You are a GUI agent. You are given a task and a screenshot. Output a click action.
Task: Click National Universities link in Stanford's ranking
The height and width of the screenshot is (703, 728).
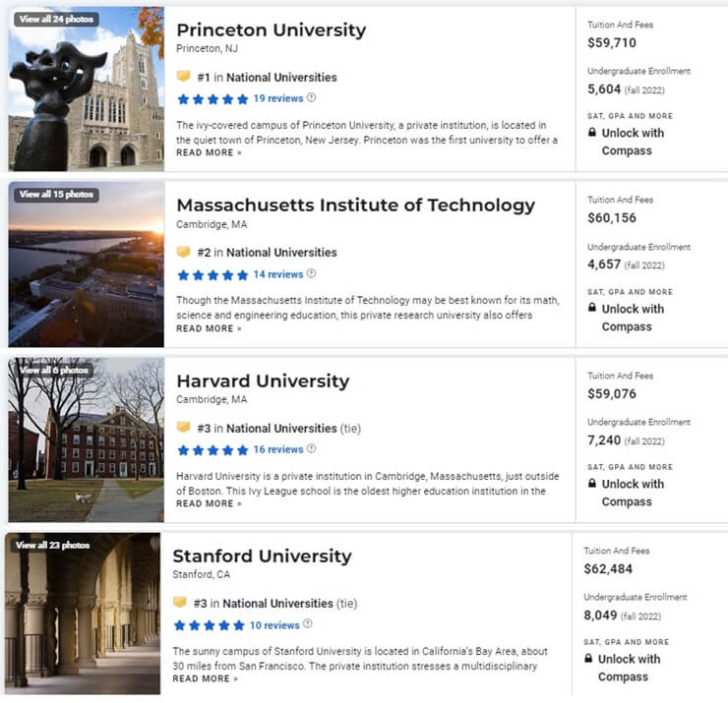[x=277, y=604]
